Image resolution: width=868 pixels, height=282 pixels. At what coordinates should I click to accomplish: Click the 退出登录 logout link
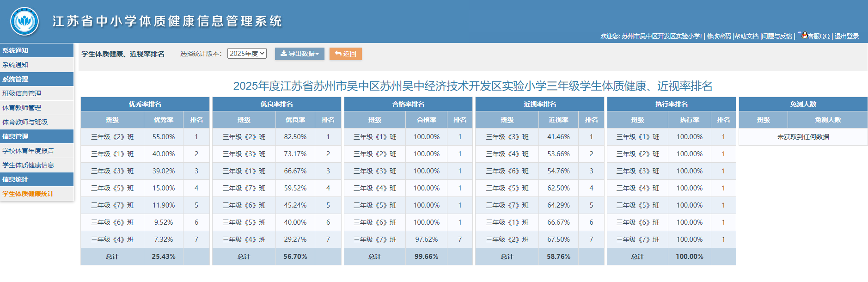(846, 36)
